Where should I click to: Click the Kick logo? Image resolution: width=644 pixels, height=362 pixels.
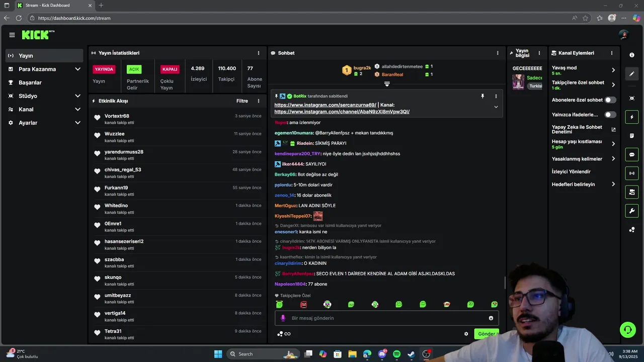click(38, 35)
